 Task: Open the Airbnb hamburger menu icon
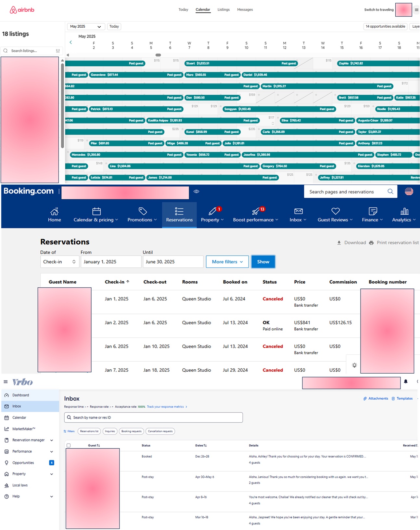(416, 10)
